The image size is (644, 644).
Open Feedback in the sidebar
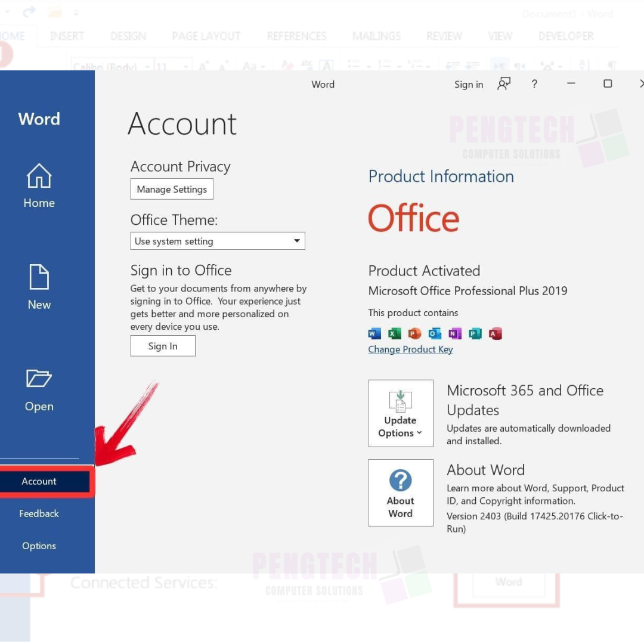[x=39, y=513]
